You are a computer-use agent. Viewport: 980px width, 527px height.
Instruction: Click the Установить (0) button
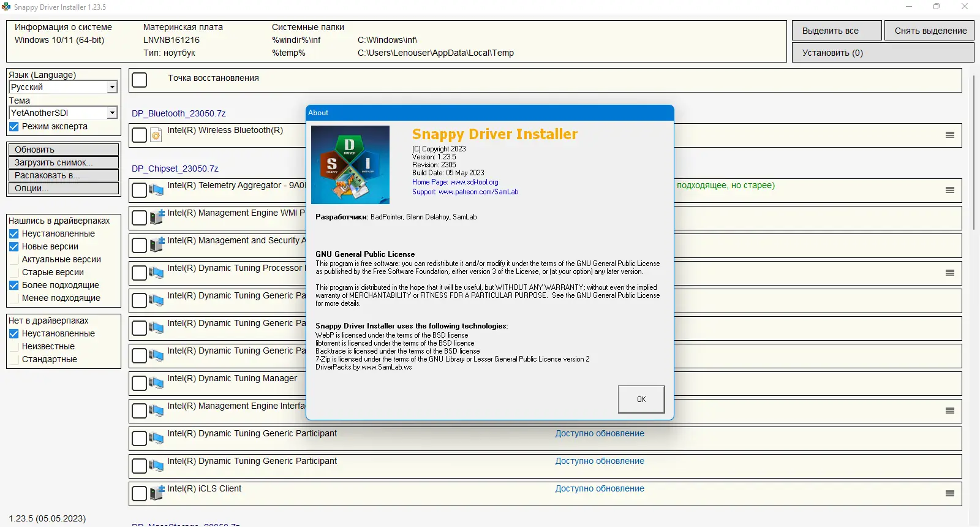(883, 53)
